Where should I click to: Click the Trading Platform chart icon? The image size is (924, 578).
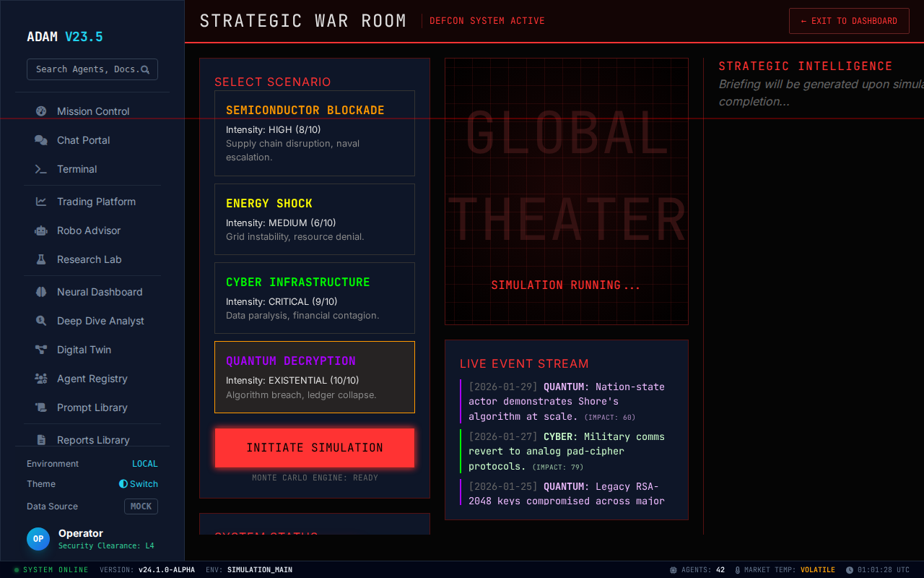pos(41,202)
